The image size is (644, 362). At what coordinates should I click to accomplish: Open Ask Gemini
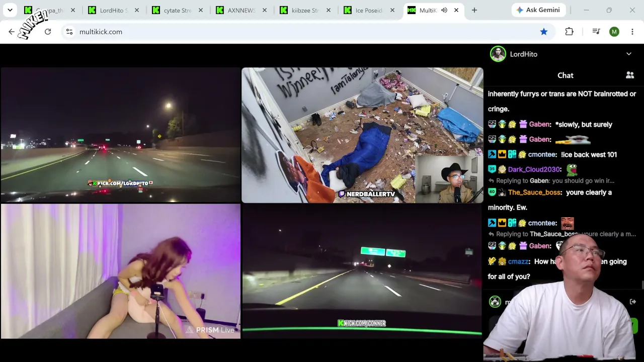tap(539, 10)
